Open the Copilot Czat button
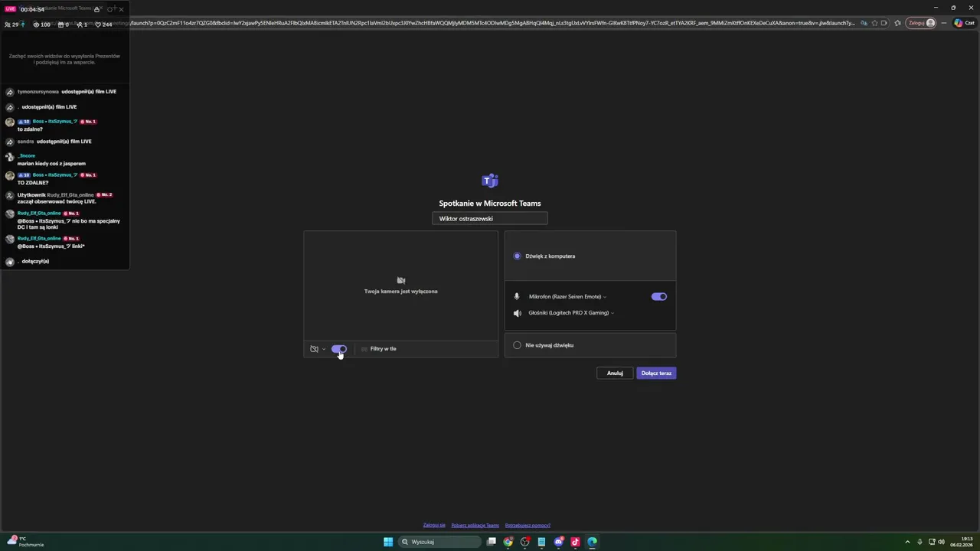 (964, 23)
